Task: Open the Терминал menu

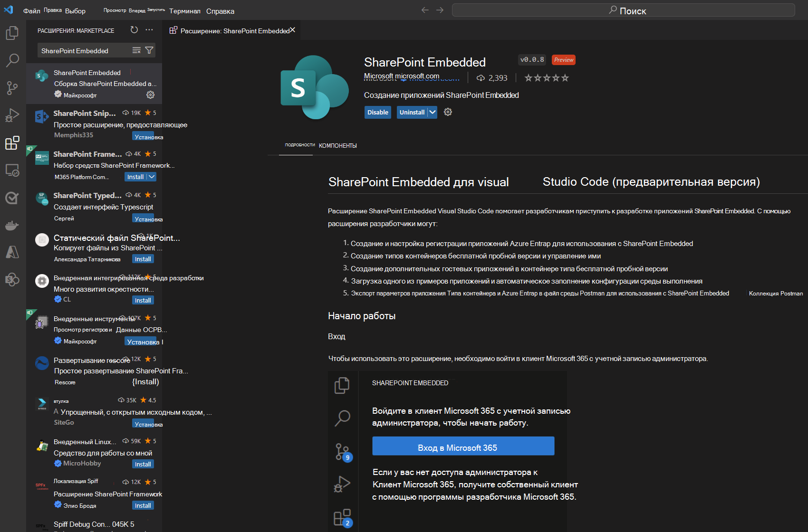Action: 185,11
